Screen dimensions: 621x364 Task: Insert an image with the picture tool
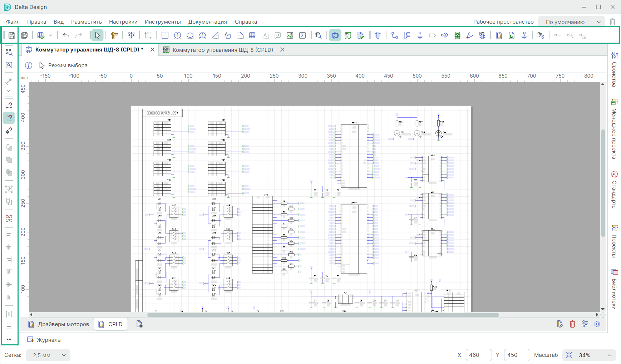click(x=290, y=35)
